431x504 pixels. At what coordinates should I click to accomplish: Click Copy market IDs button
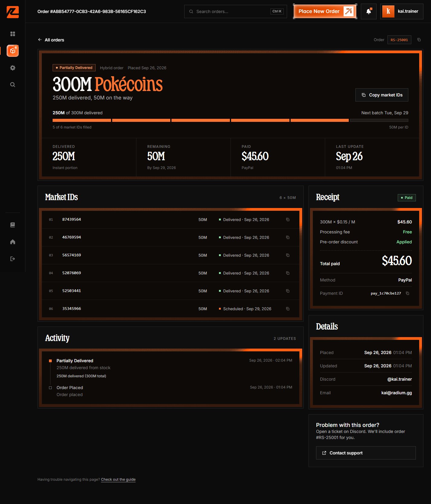pyautogui.click(x=382, y=95)
